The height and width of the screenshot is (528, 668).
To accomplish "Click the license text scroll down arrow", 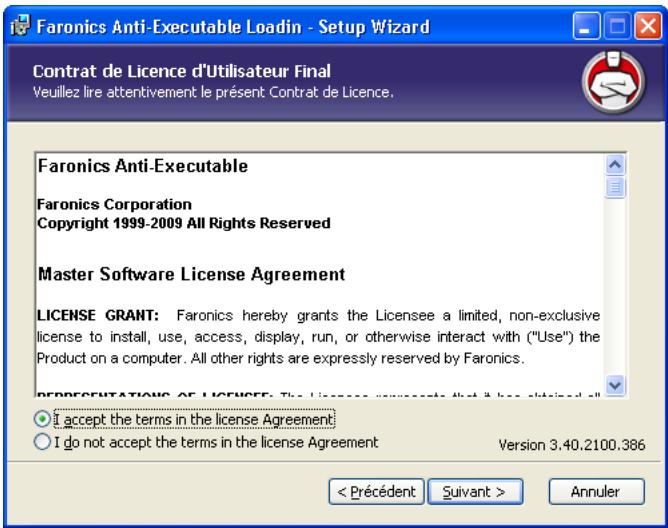I will [615, 386].
